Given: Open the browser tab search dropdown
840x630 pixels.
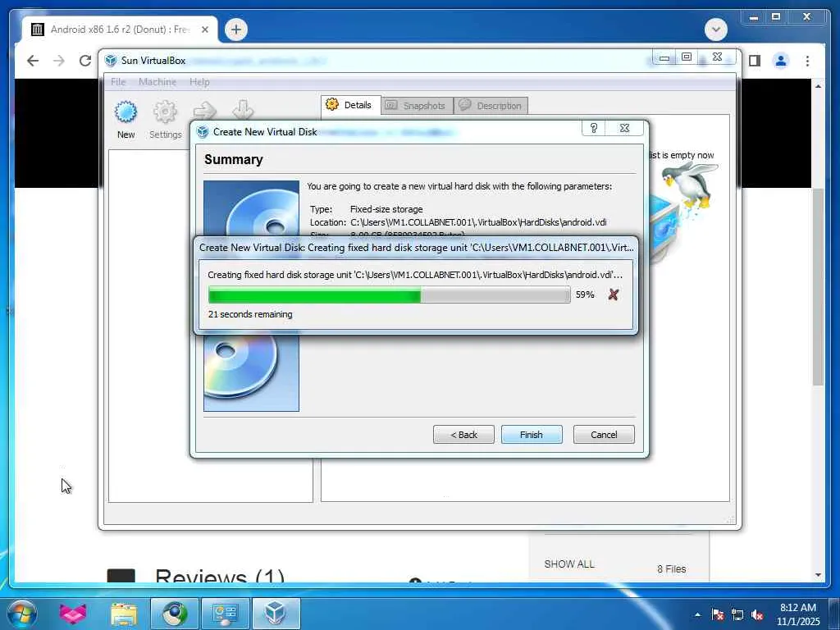Looking at the screenshot, I should point(715,30).
